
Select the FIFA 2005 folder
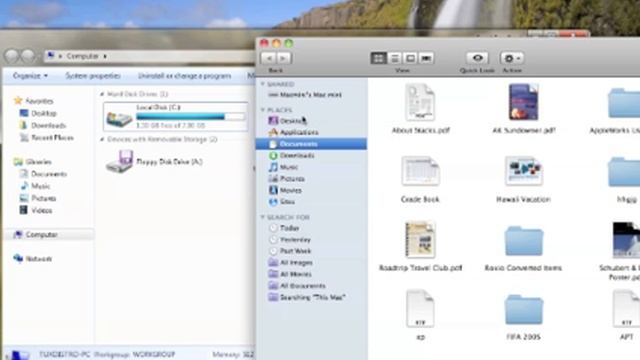(x=524, y=317)
